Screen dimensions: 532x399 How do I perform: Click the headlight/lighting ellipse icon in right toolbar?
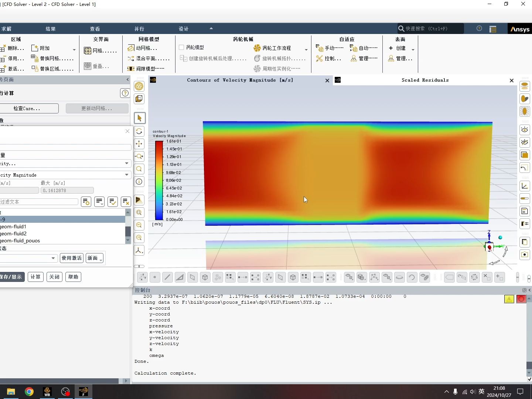[x=525, y=86]
